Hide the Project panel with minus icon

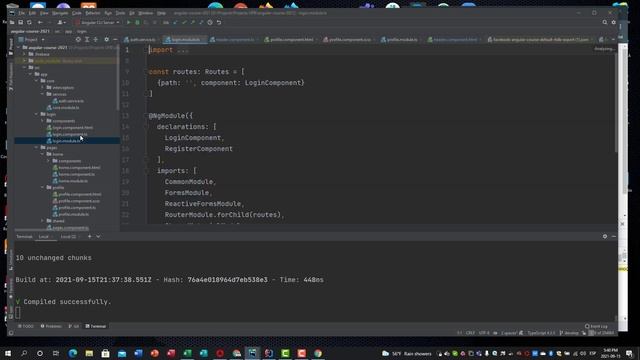click(x=115, y=40)
